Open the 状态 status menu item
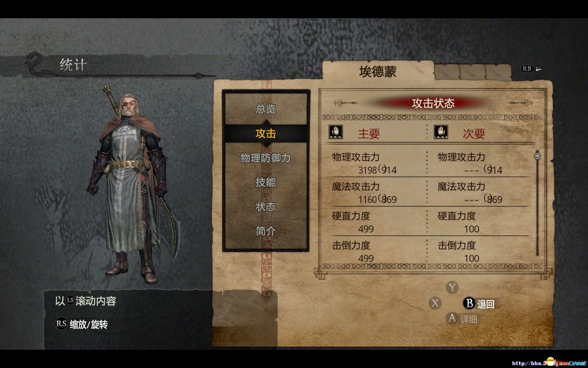The height and width of the screenshot is (368, 588). pos(266,207)
